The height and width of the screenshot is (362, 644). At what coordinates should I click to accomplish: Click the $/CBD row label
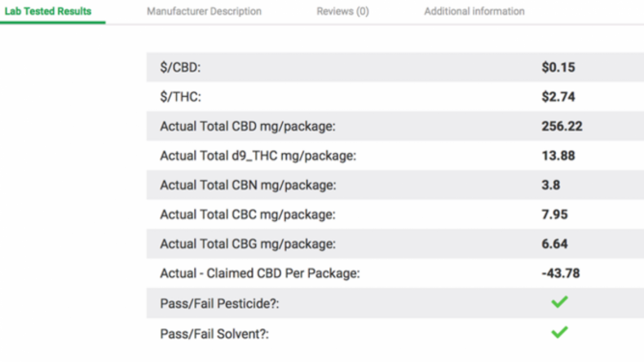180,68
